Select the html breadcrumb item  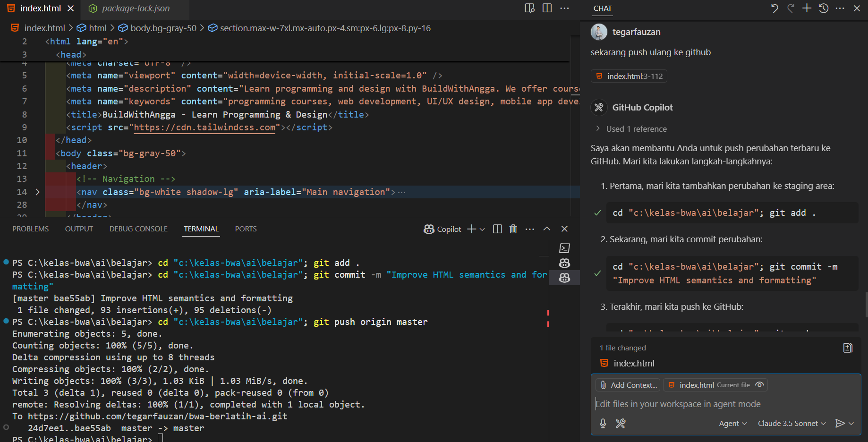[x=98, y=28]
